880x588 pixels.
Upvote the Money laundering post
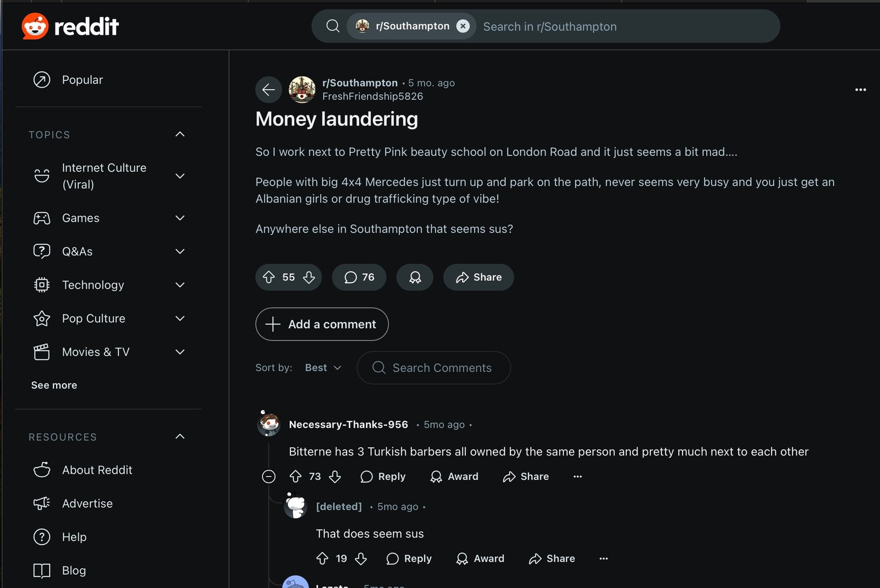[x=268, y=277]
